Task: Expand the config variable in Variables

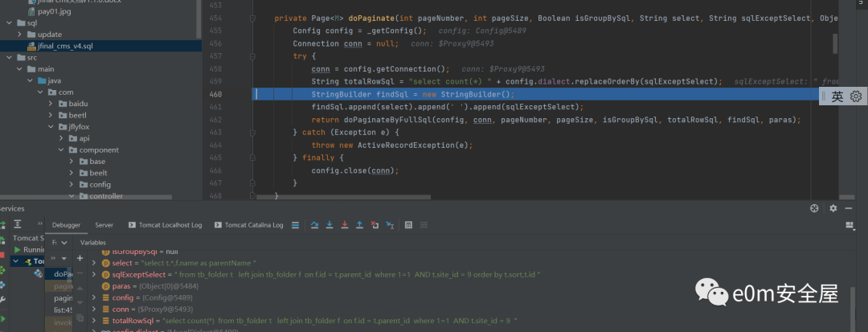Action: pos(94,297)
